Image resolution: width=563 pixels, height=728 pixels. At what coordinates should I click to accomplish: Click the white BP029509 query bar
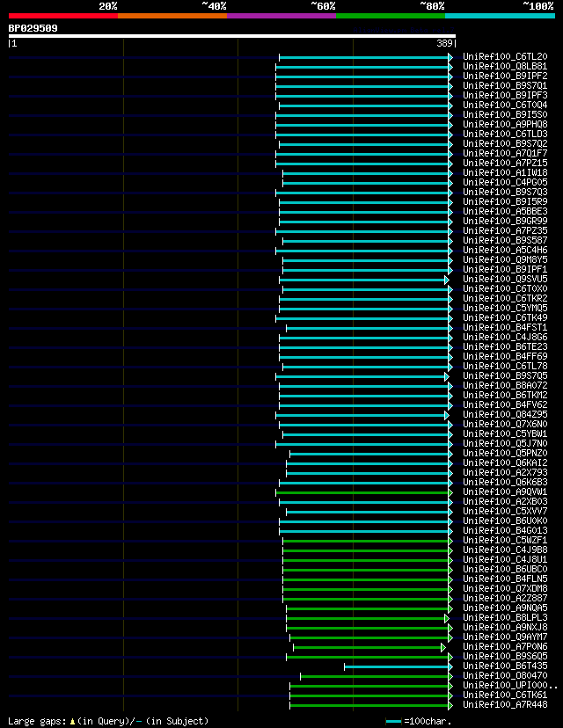pyautogui.click(x=232, y=36)
